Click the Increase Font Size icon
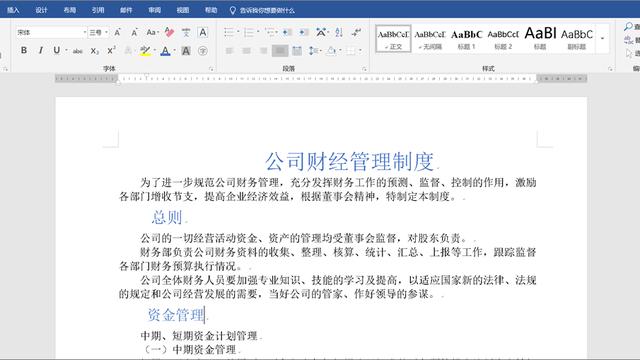The width and height of the screenshot is (640, 360). pos(118,32)
